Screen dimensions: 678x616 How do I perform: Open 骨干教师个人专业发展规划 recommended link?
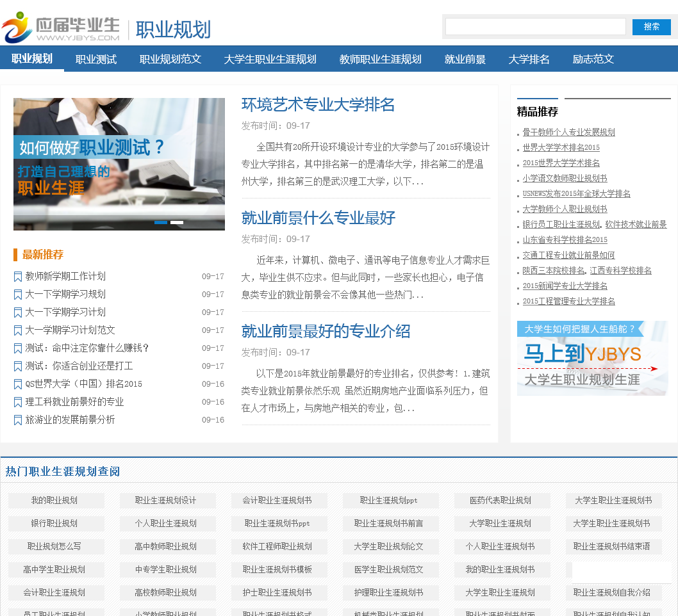pos(568,132)
